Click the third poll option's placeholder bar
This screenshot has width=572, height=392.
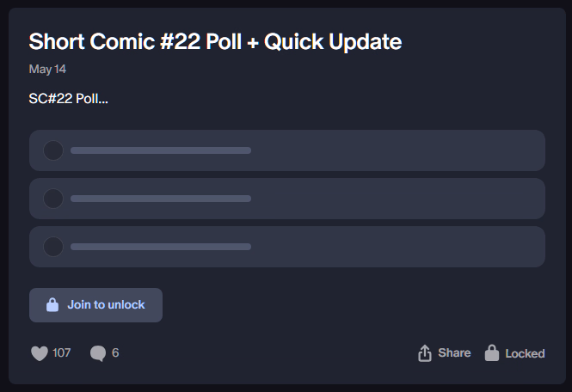[x=161, y=247]
